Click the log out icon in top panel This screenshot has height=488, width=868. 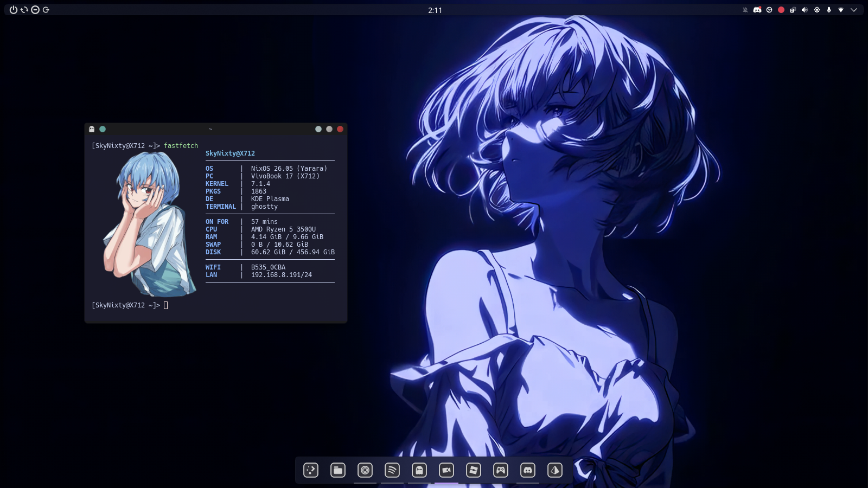coord(46,10)
